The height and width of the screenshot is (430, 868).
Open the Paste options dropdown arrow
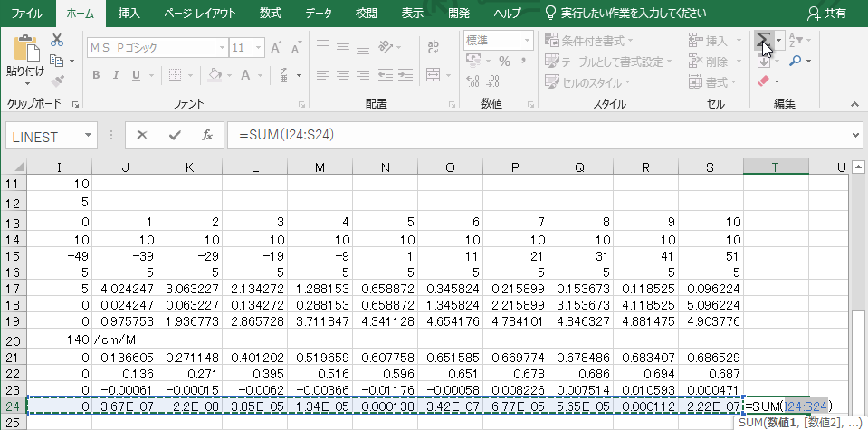(27, 84)
